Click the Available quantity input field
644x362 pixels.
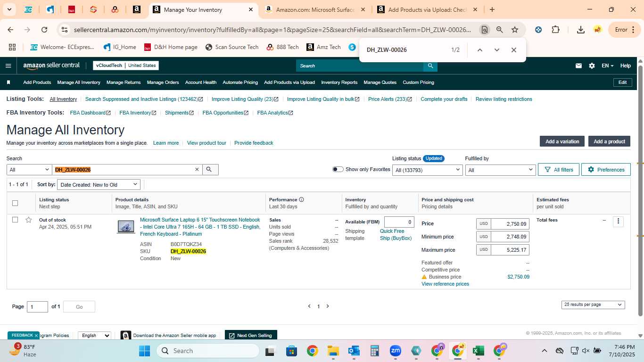click(x=399, y=222)
